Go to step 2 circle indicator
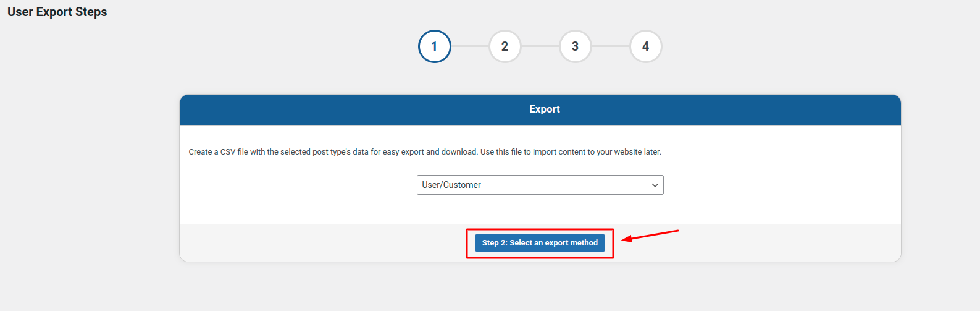 [505, 46]
